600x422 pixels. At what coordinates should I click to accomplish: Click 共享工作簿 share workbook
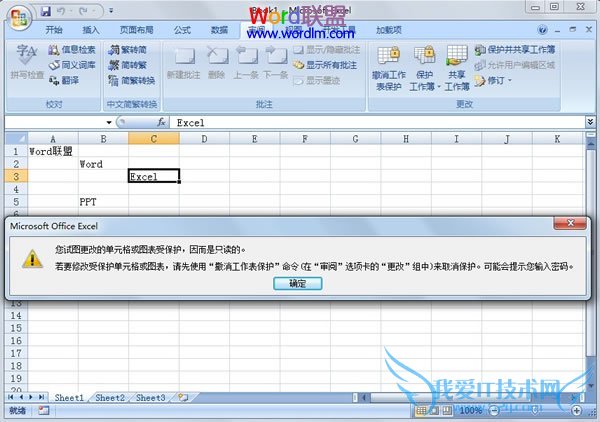457,68
